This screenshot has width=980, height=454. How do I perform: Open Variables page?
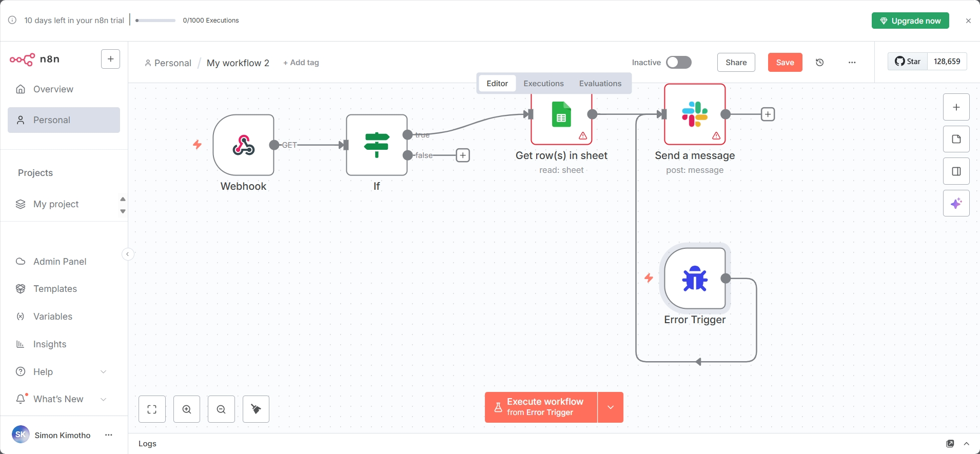(64, 317)
